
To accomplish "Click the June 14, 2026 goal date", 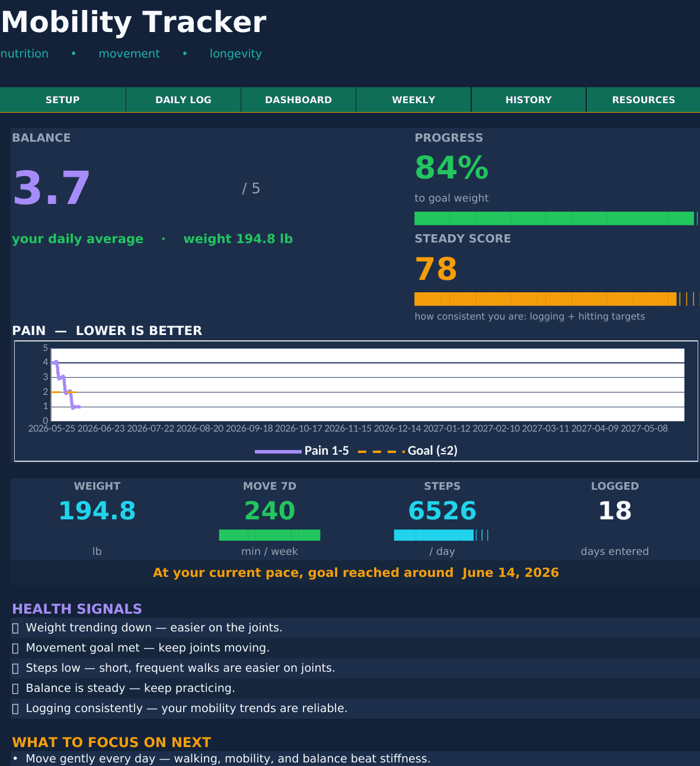I will [x=510, y=573].
